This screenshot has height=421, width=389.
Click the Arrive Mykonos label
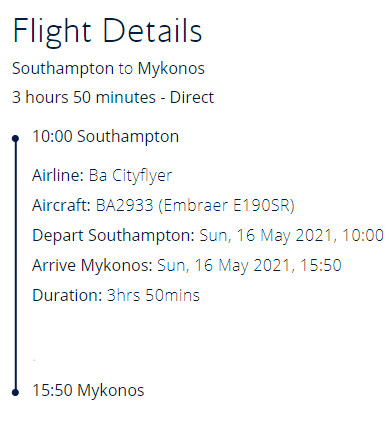(92, 266)
